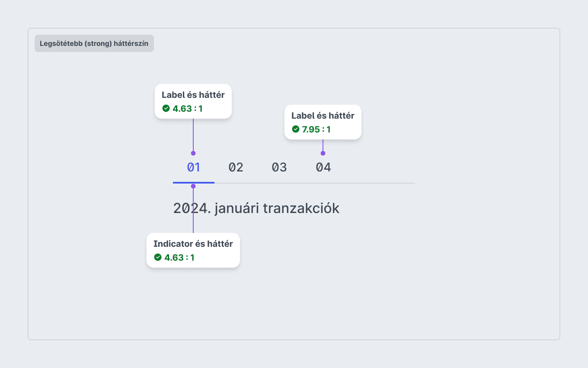
Task: Click 4.63 : 1 ratio in Indicator card
Action: [179, 258]
